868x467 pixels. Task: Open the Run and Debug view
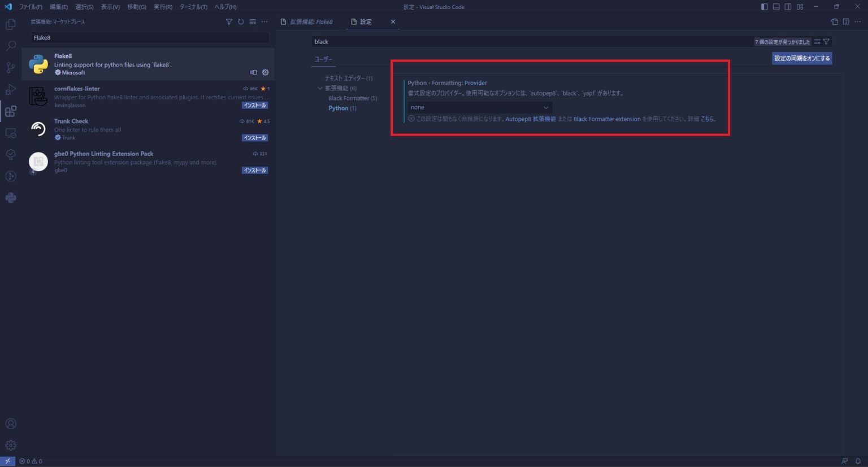[x=11, y=89]
